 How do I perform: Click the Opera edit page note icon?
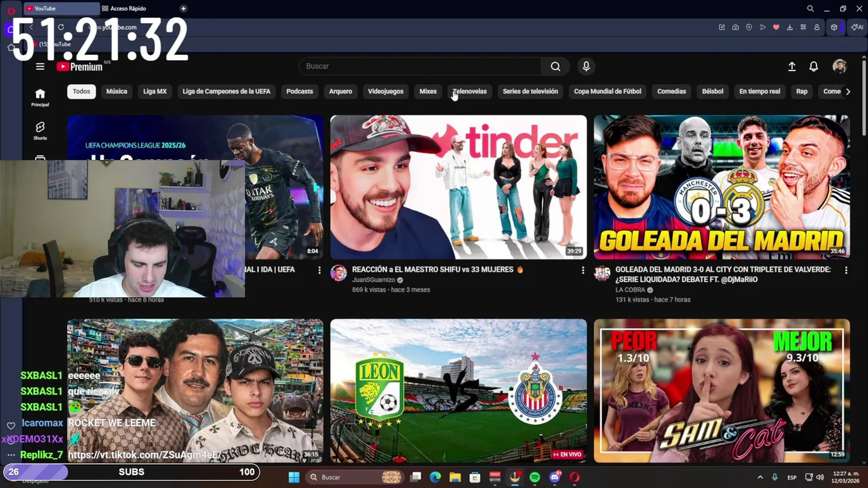click(722, 27)
